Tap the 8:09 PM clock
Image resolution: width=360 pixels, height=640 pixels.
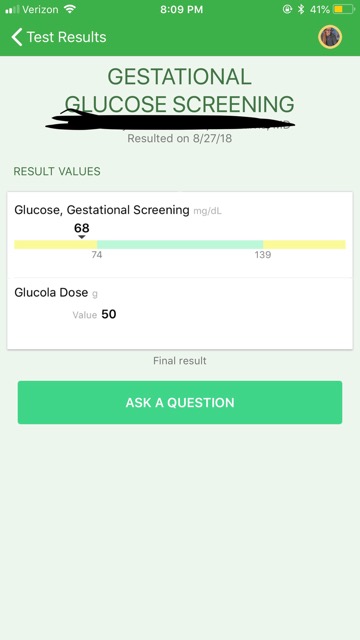click(x=181, y=10)
